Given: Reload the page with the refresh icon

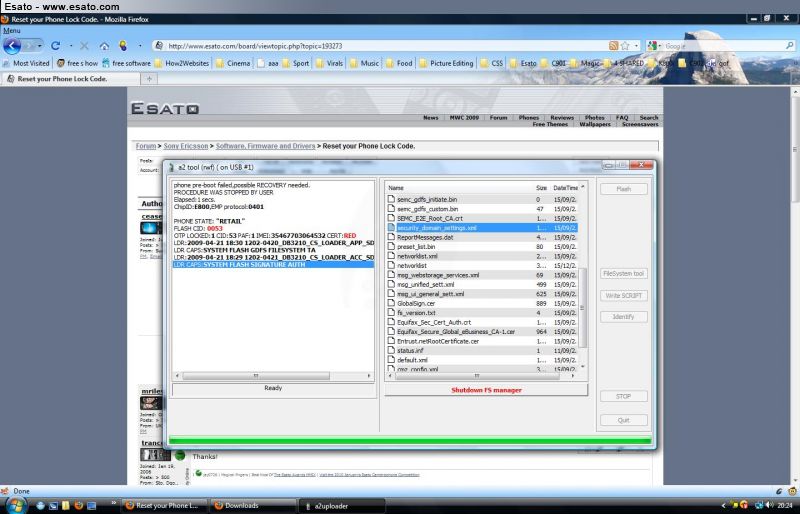Looking at the screenshot, I should click(55, 45).
